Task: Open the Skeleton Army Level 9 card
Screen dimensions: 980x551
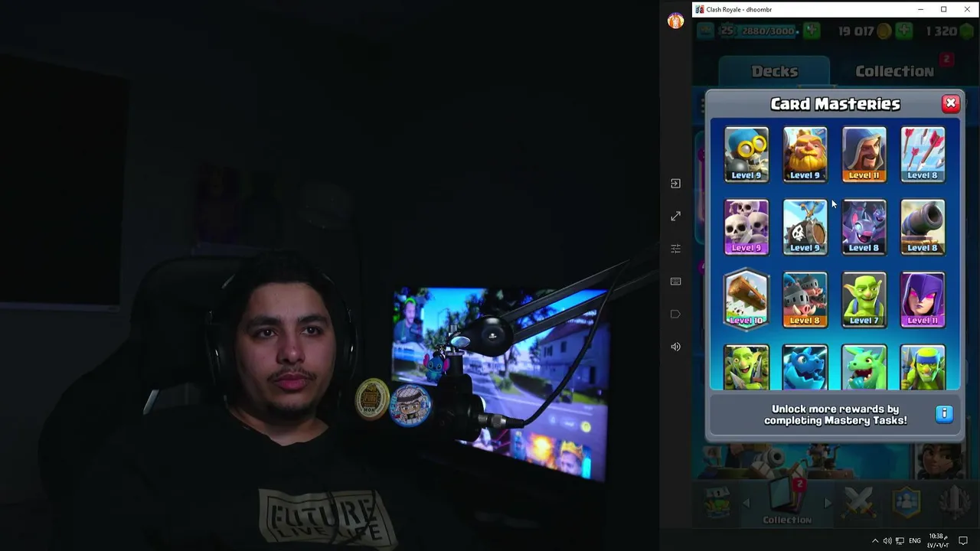Action: coord(746,227)
